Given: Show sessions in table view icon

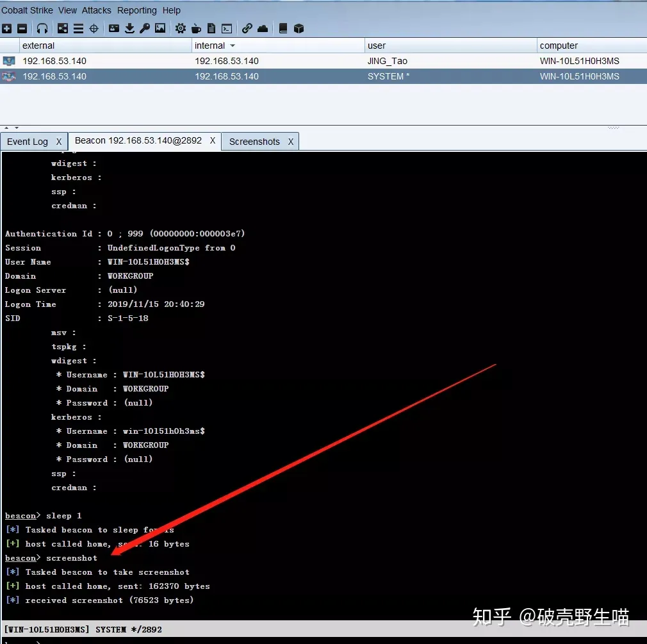Looking at the screenshot, I should click(78, 28).
